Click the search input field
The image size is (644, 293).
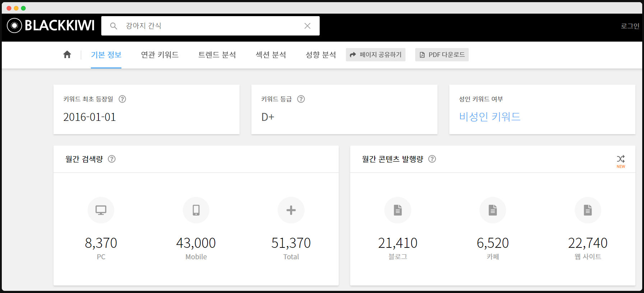coord(210,26)
